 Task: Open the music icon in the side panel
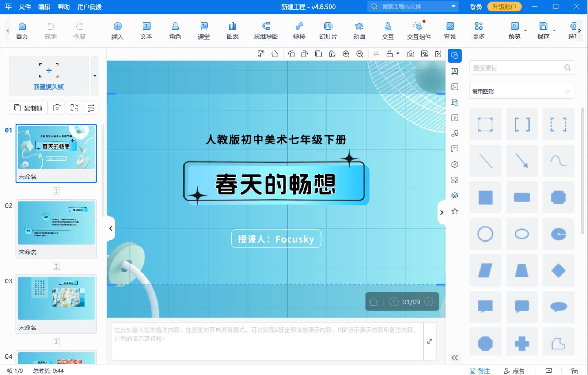(x=455, y=133)
